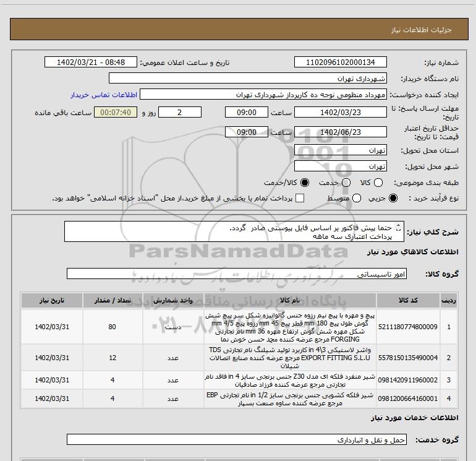476x461 pixels.
Task: Click quantity 80 in row 1
Action: coord(113,327)
